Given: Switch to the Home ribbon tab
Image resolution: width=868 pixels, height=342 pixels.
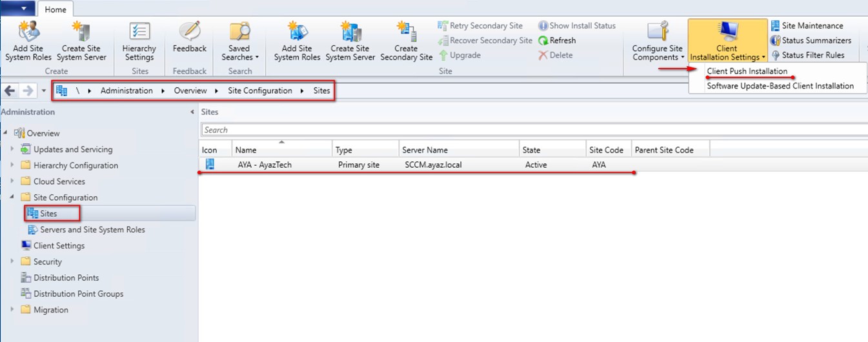Looking at the screenshot, I should point(56,10).
